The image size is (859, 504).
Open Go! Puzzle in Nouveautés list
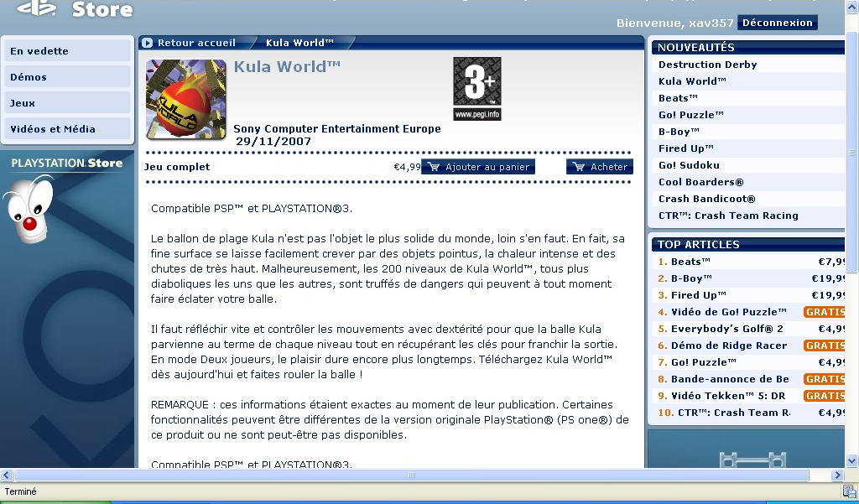691,115
